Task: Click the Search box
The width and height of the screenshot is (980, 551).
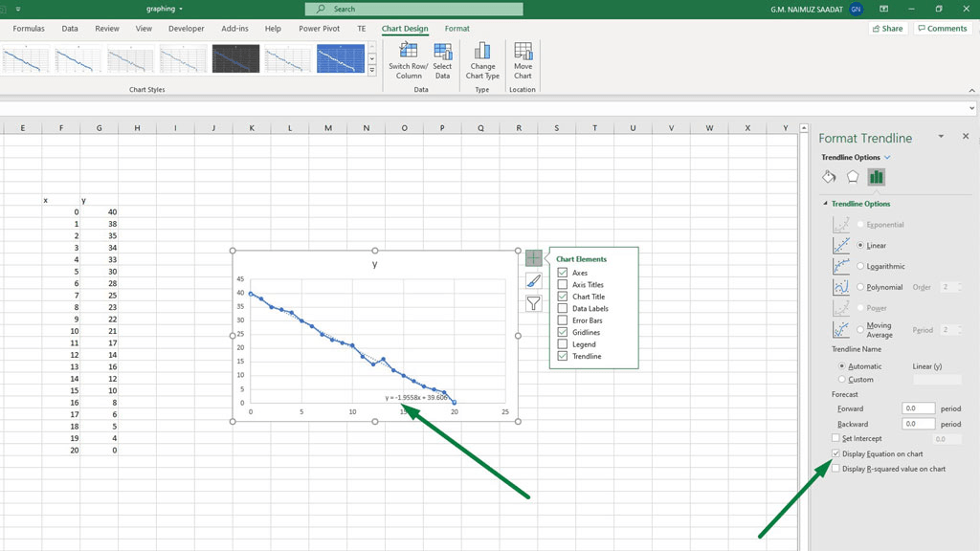Action: click(413, 9)
